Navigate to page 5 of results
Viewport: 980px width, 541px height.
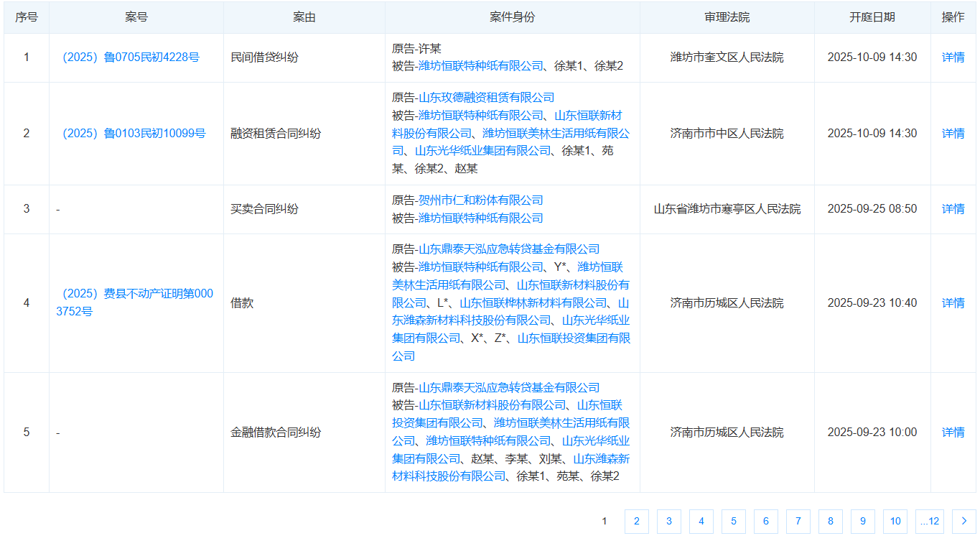click(x=734, y=522)
